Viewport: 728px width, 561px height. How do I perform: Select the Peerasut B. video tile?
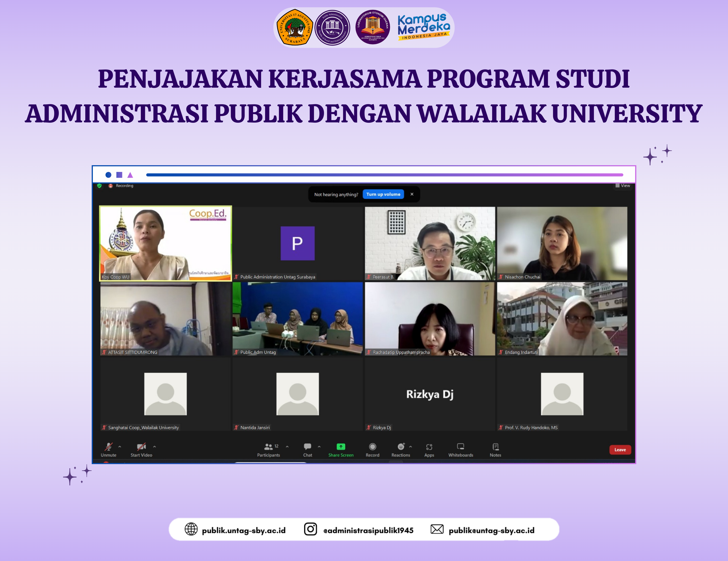point(430,243)
